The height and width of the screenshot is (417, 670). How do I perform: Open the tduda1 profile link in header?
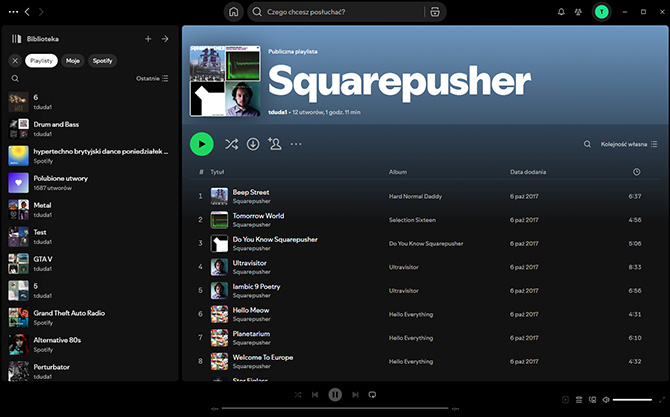click(277, 112)
